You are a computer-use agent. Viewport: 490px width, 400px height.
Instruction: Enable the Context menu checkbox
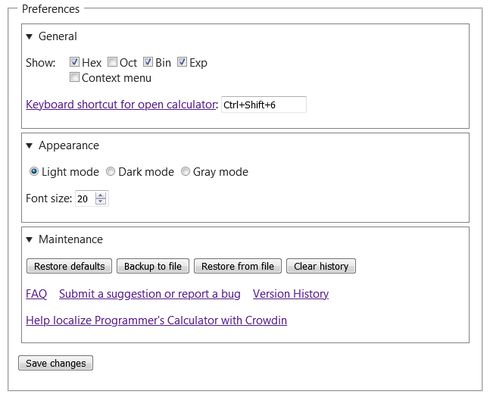74,77
